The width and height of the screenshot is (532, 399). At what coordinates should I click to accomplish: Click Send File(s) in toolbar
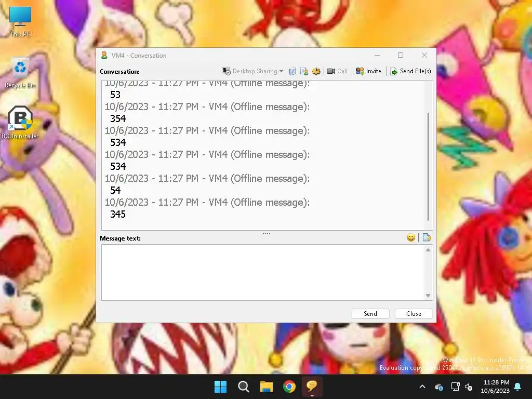[410, 71]
